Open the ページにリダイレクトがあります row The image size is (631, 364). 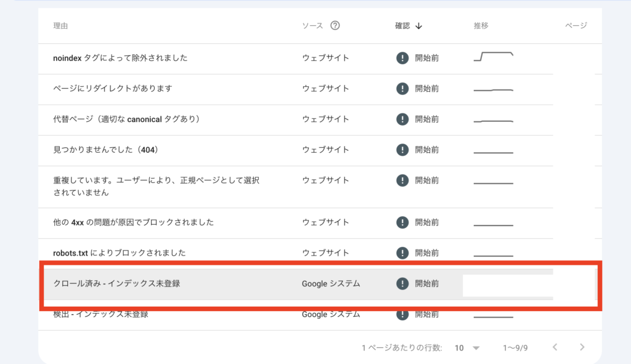[113, 89]
